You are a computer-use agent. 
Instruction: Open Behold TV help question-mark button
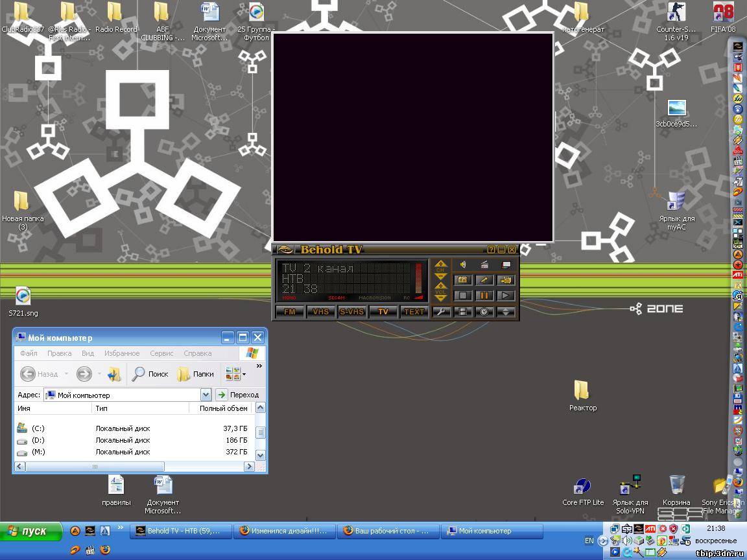pyautogui.click(x=491, y=250)
